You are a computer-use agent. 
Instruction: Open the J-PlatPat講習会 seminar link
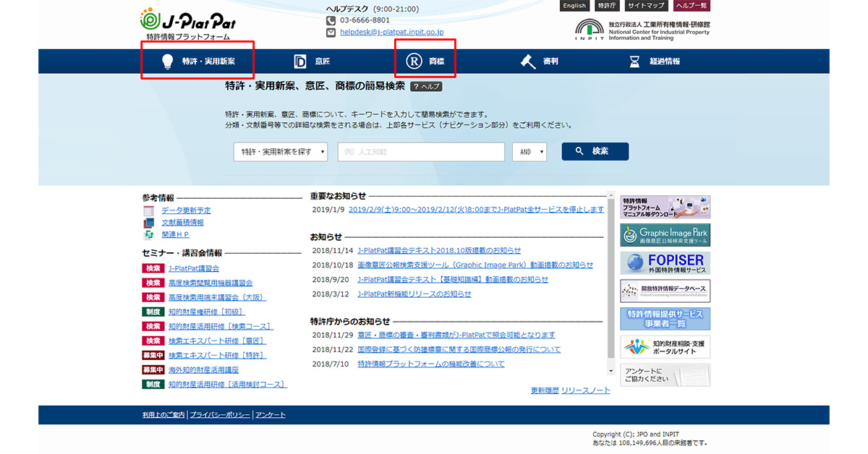pyautogui.click(x=194, y=268)
